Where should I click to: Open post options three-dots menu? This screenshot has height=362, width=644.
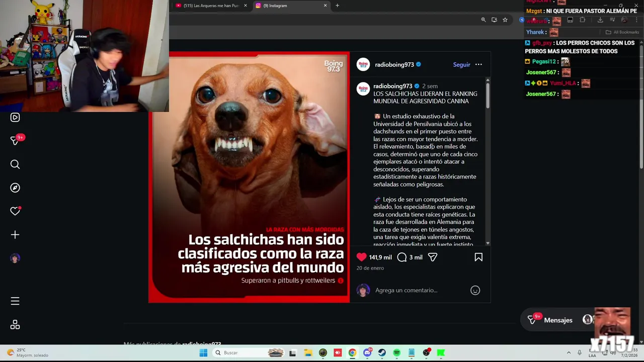tap(478, 64)
